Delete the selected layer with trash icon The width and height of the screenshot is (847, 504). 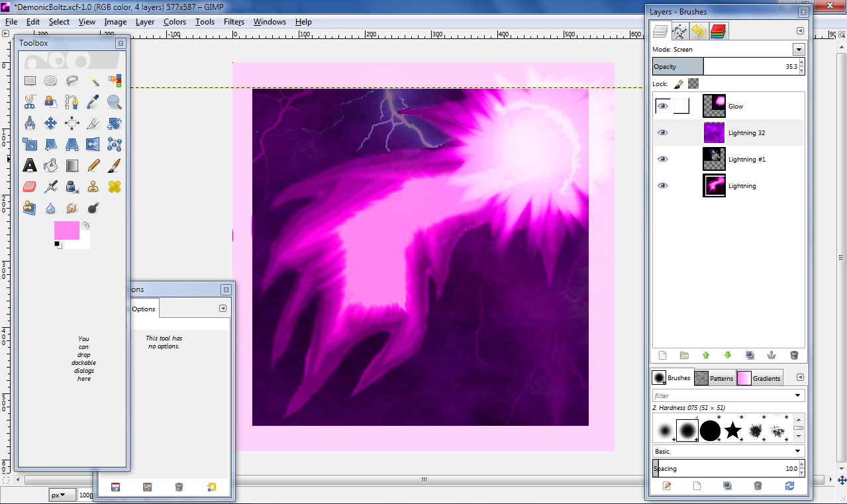pos(794,356)
